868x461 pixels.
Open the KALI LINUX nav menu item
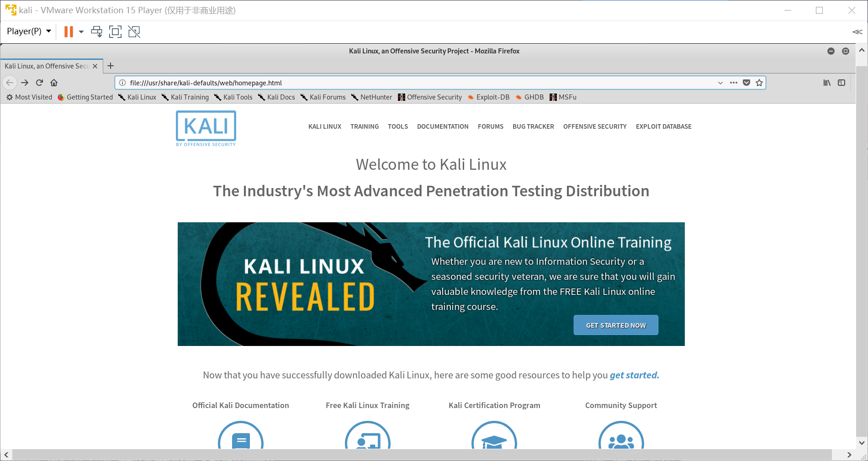click(x=325, y=126)
